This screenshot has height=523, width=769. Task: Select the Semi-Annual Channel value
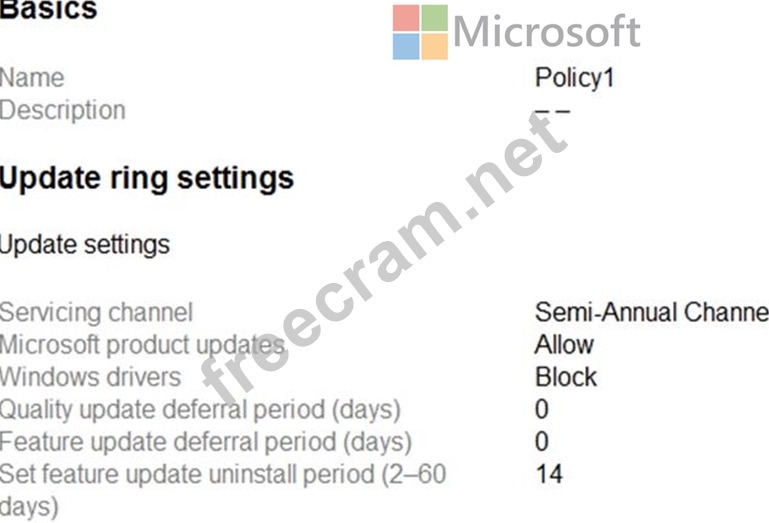tap(652, 312)
